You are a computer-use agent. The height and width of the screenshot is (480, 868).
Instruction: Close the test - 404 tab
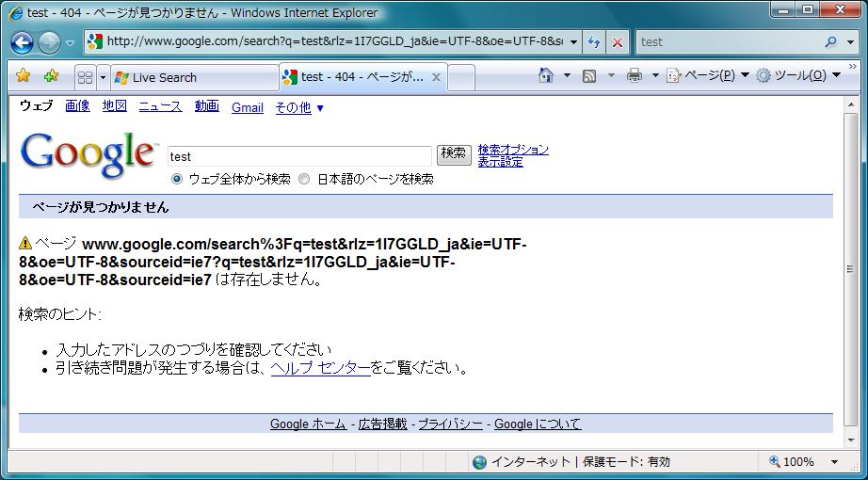coord(436,77)
